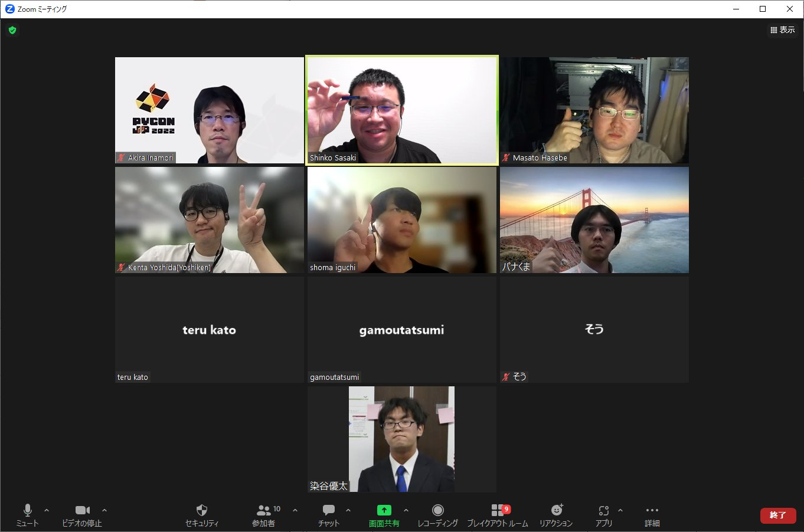This screenshot has width=804, height=532.
Task: Select Kenta Yoshida's video tile
Action: [210, 220]
